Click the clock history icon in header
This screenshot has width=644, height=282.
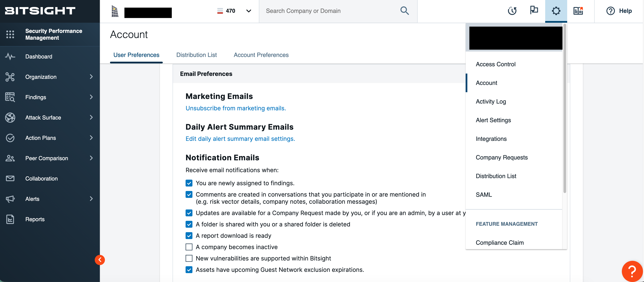[512, 11]
